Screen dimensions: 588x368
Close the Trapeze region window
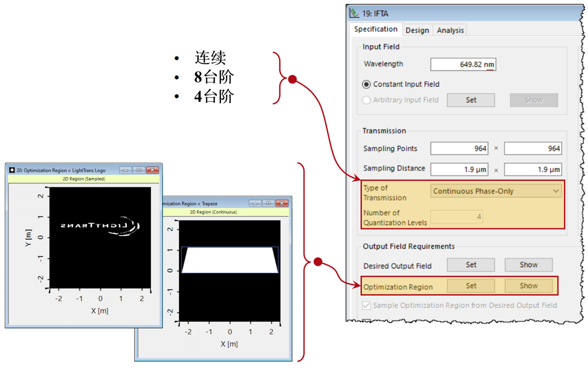pos(282,203)
